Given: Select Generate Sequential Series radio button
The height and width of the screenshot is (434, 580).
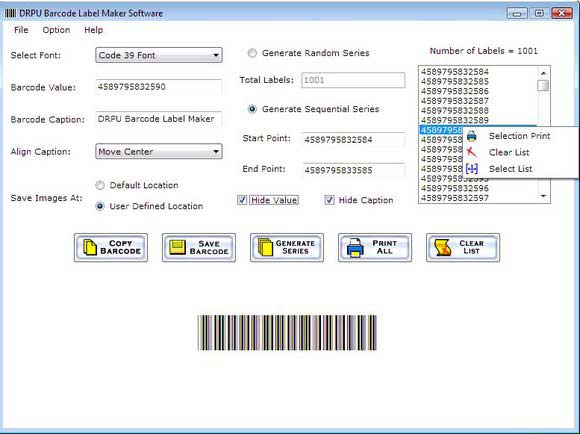Looking at the screenshot, I should (x=252, y=109).
